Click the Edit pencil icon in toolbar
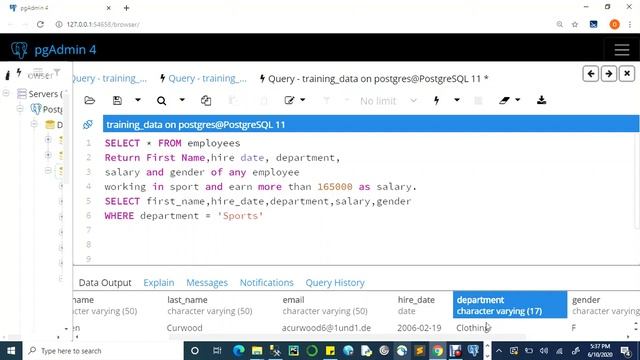The height and width of the screenshot is (360, 640). point(289,100)
